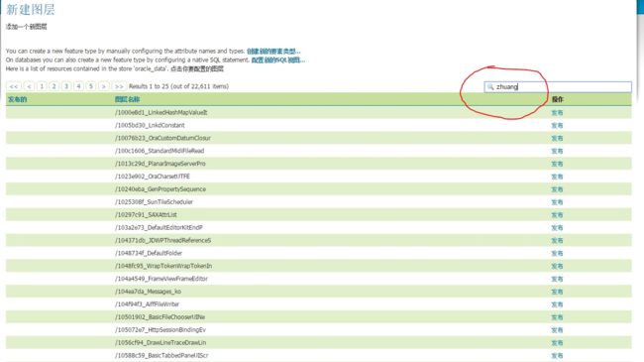Select layer name /10501902_BasicFileChooserUINe
This screenshot has width=644, height=362.
point(160,317)
